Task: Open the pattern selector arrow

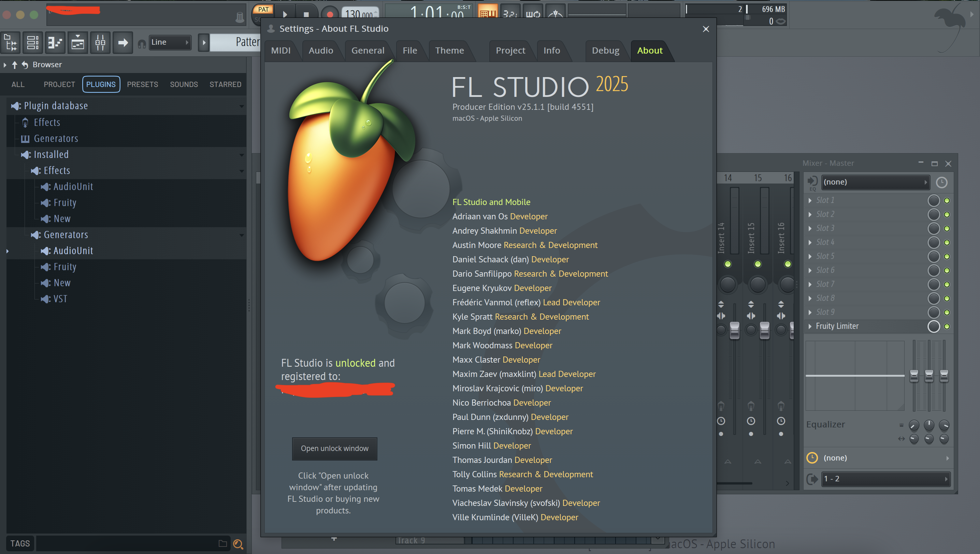Action: coord(204,43)
